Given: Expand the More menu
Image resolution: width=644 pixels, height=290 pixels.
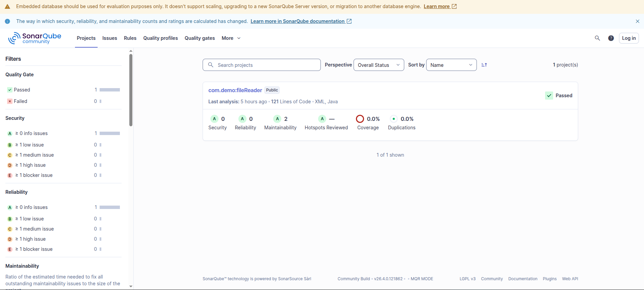Looking at the screenshot, I should pos(231,38).
